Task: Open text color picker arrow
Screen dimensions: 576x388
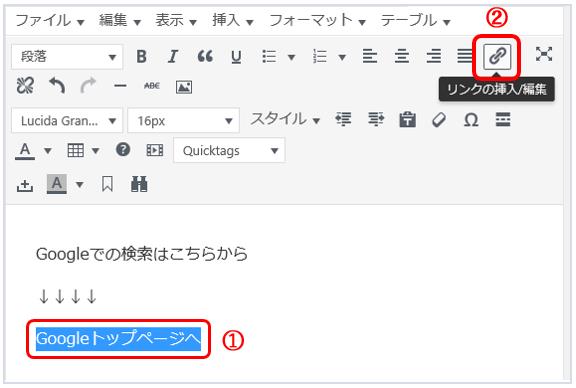Action: [48, 151]
